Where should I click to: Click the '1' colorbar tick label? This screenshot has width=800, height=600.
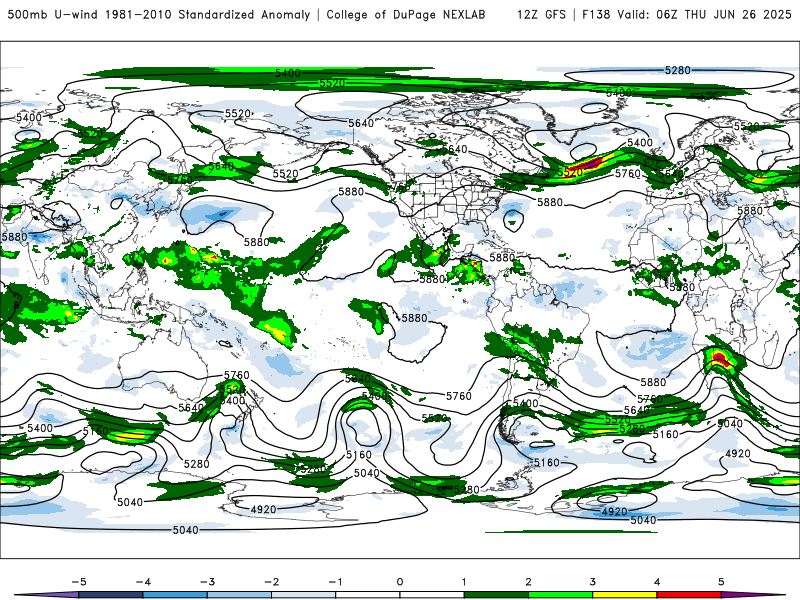(x=464, y=582)
